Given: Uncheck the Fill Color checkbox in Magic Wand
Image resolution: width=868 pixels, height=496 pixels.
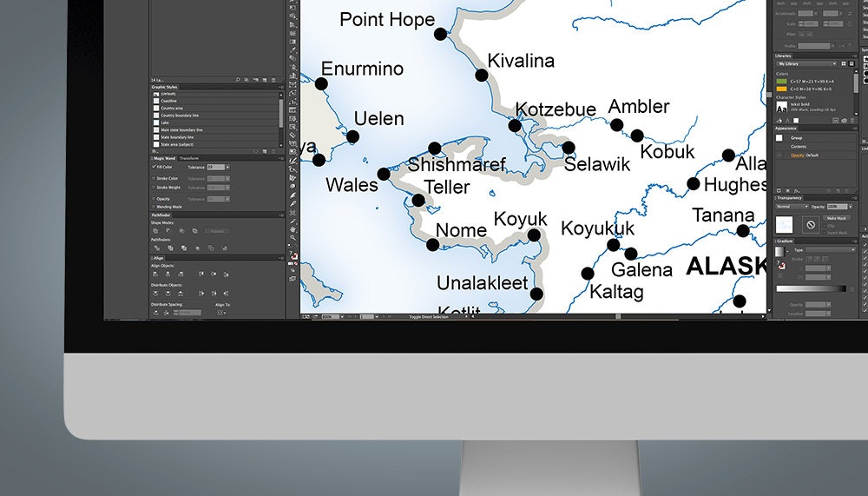Looking at the screenshot, I should (154, 166).
